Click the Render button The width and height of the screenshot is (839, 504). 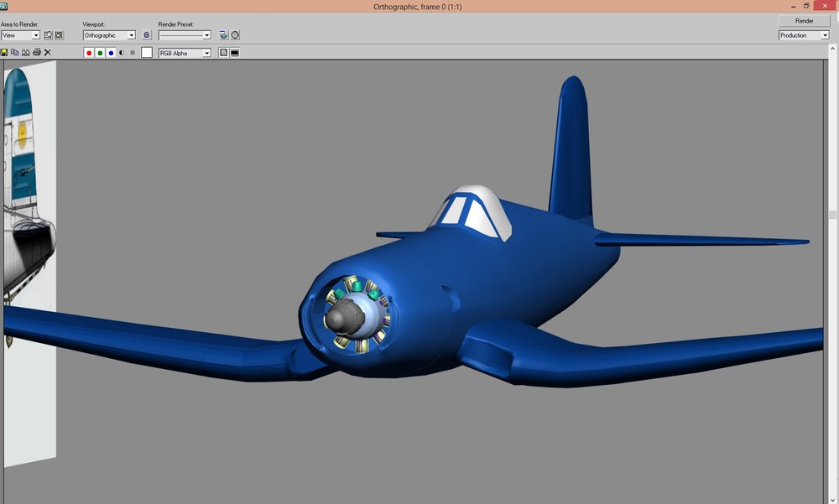point(805,21)
